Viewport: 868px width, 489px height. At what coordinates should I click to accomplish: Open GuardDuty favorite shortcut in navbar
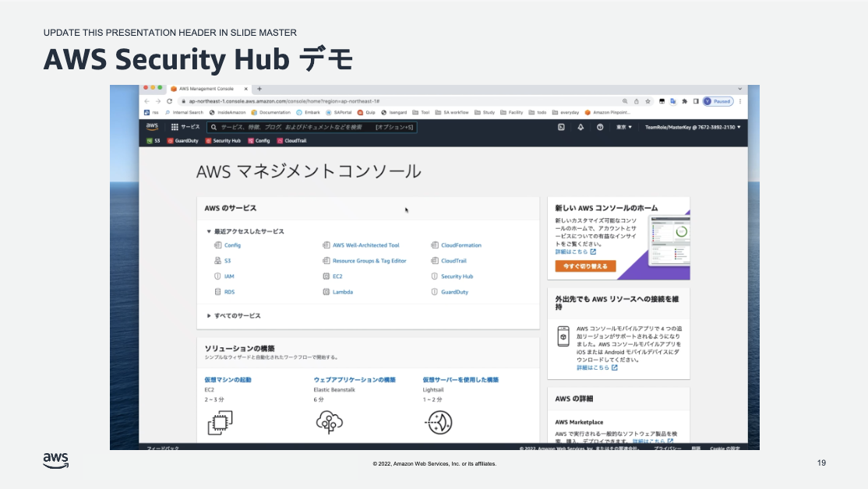[x=182, y=140]
